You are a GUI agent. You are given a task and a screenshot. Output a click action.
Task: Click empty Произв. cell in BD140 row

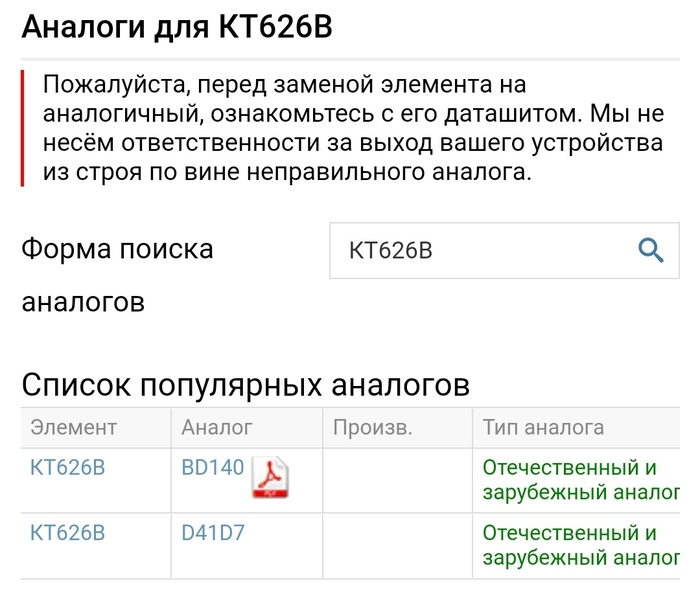click(397, 480)
